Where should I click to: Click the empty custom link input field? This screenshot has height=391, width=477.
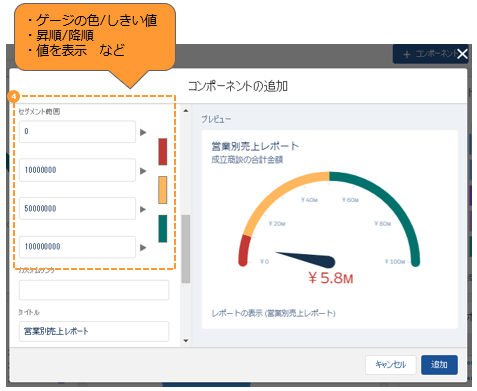[94, 290]
